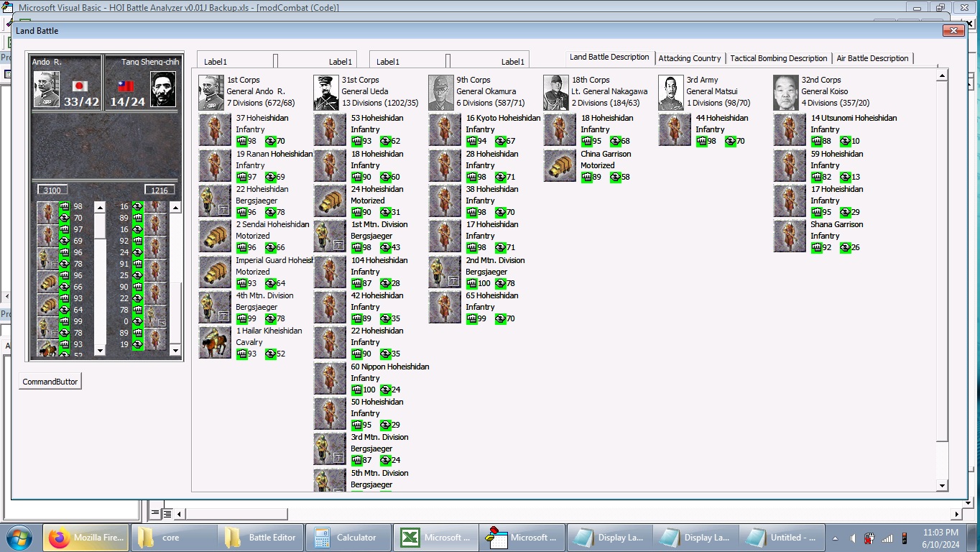
Task: Select the 2nd Mtn. Division Bergsjaeger icon
Action: (445, 272)
